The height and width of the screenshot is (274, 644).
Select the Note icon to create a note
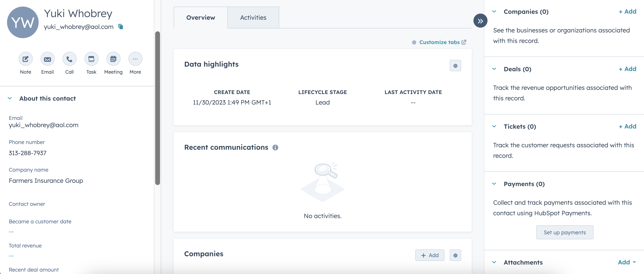coord(25,59)
